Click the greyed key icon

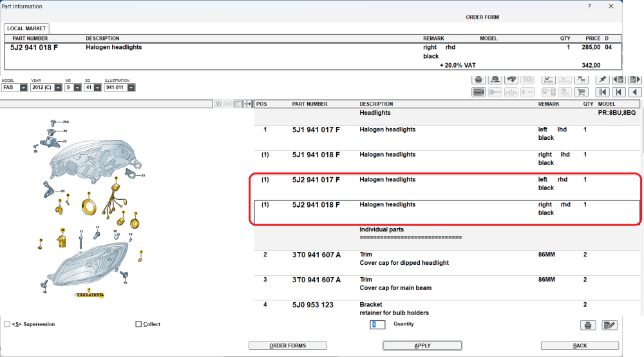coord(495,92)
